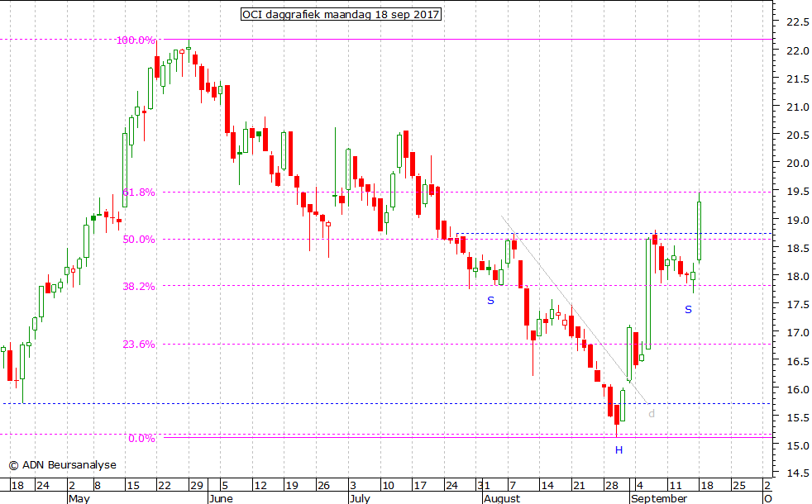
Task: Click the 'August' month label
Action: tap(501, 498)
